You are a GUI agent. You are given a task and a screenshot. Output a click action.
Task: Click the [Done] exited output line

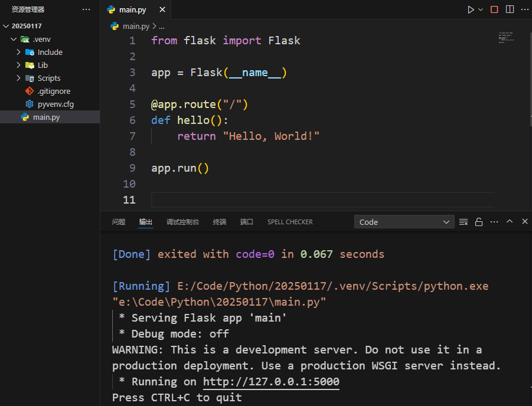point(248,254)
